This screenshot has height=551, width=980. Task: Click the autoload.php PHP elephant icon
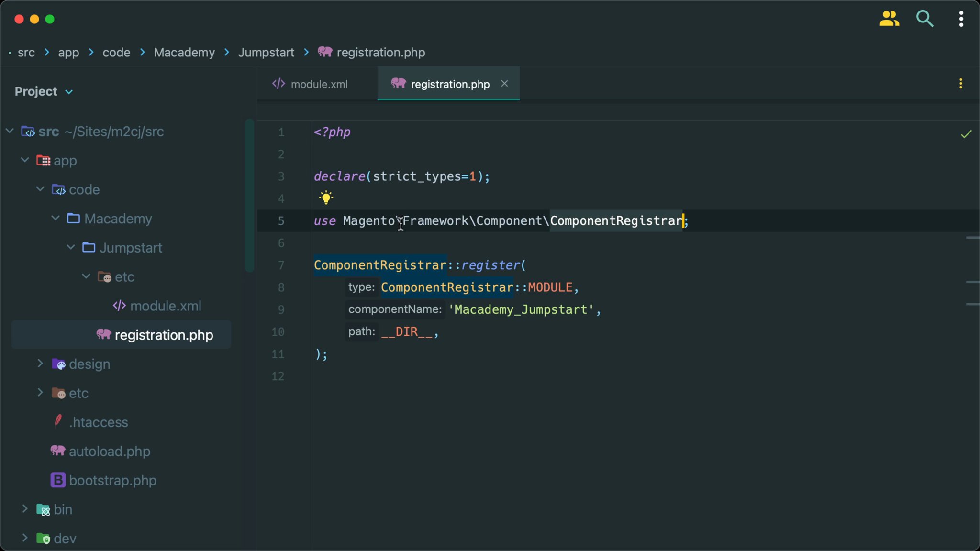click(x=57, y=451)
